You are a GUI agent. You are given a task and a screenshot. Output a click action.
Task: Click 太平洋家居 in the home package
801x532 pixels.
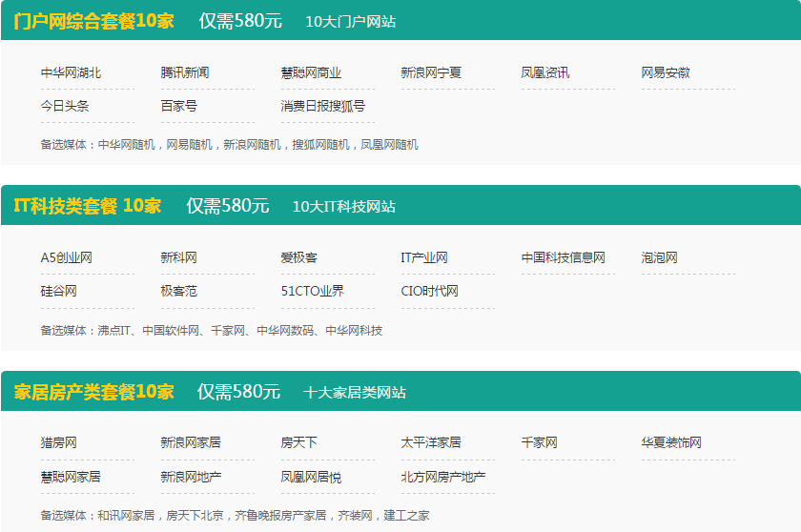(x=431, y=442)
